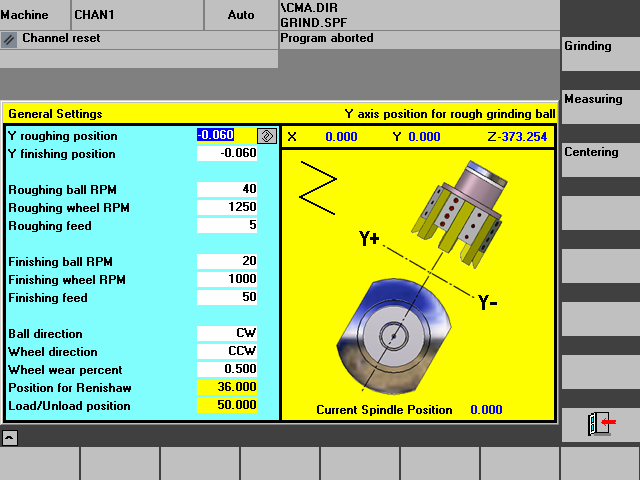The height and width of the screenshot is (480, 640).
Task: Click the ball workpiece illustration
Action: [x=394, y=336]
